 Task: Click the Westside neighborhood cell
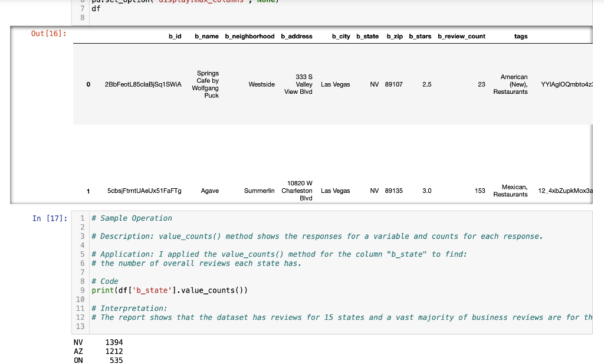point(261,84)
